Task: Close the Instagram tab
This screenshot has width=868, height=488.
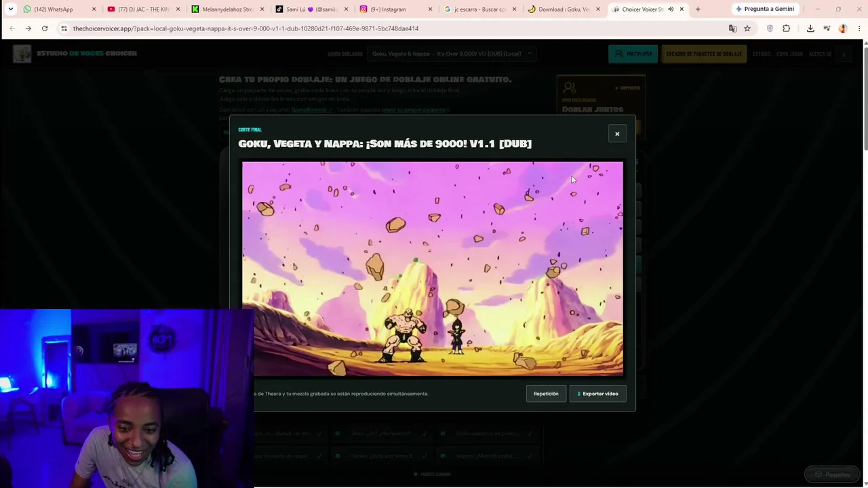Action: point(430,9)
